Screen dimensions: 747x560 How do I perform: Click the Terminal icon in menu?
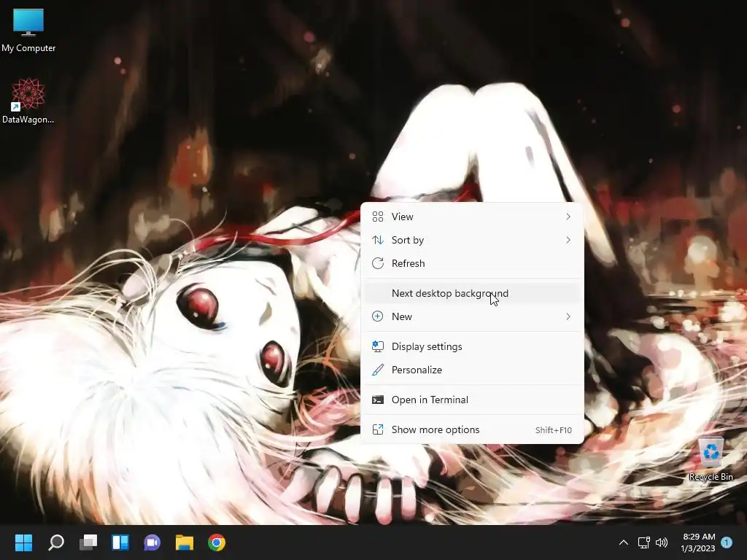378,400
